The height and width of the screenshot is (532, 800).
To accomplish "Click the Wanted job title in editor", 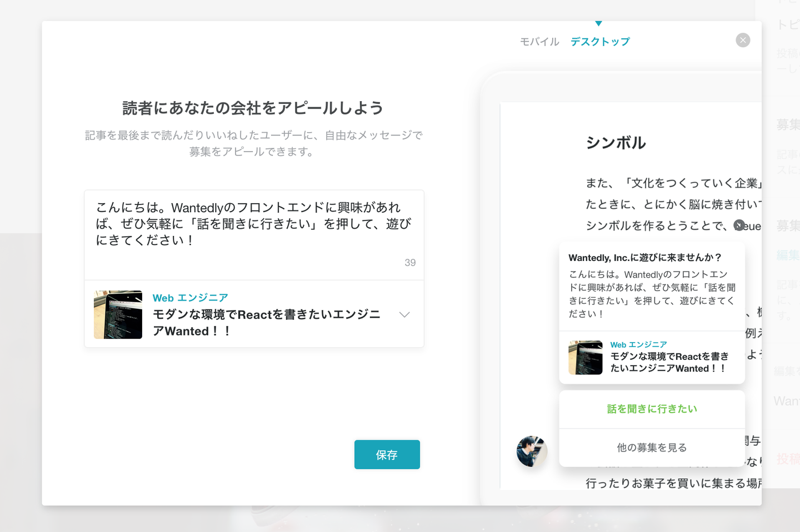I will click(x=267, y=323).
